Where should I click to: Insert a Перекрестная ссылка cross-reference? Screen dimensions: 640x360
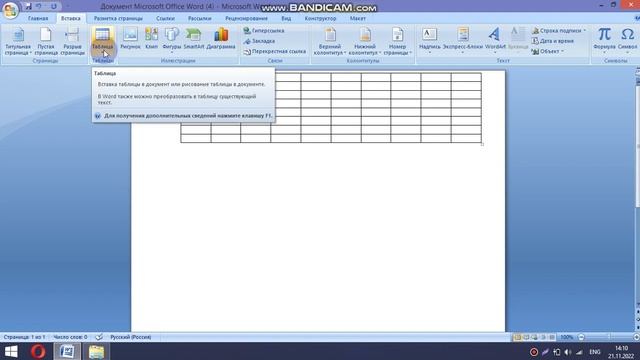point(274,51)
